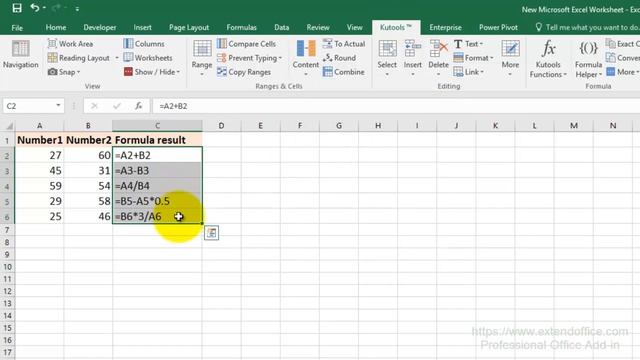Image resolution: width=640 pixels, height=360 pixels.
Task: Select cell containing =B5-A5*0.5
Action: tap(157, 201)
